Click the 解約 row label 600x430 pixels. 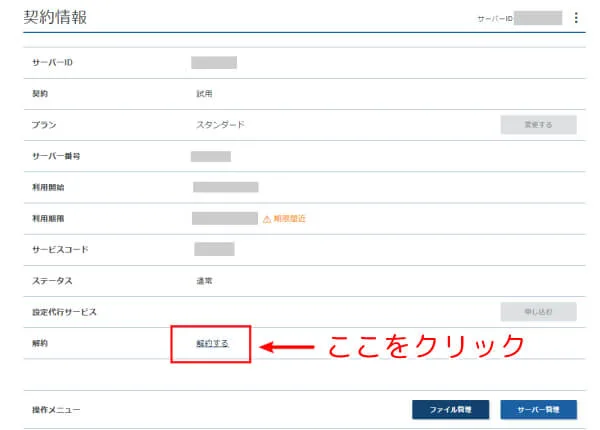click(x=40, y=343)
